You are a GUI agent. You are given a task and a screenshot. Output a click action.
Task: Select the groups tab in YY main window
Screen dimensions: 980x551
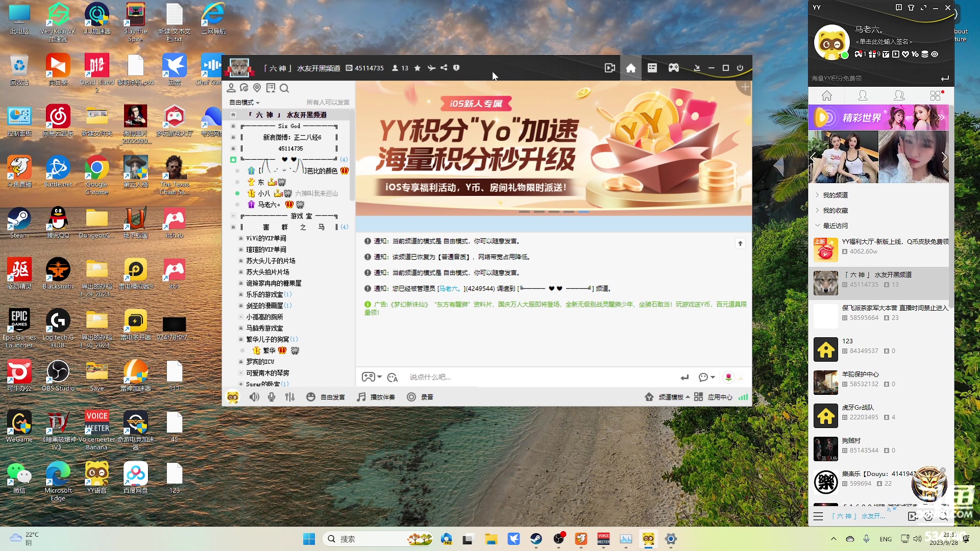tap(899, 95)
